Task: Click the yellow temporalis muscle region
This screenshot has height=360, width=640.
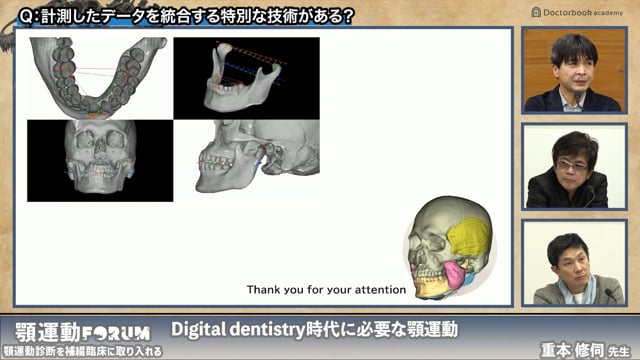Action: (469, 237)
